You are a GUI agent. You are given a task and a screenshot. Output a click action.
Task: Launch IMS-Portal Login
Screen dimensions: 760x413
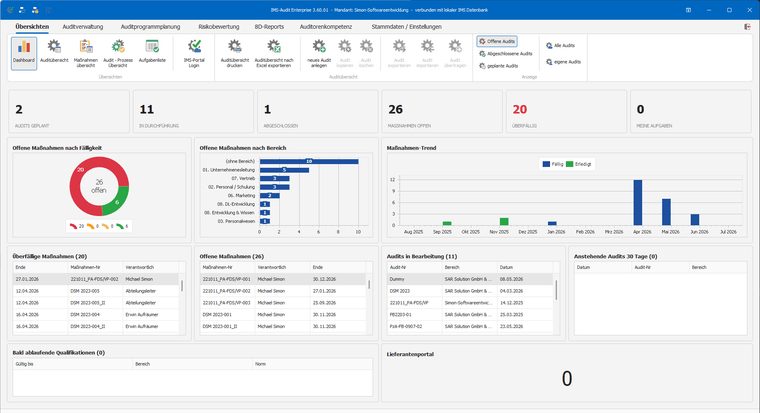click(194, 53)
